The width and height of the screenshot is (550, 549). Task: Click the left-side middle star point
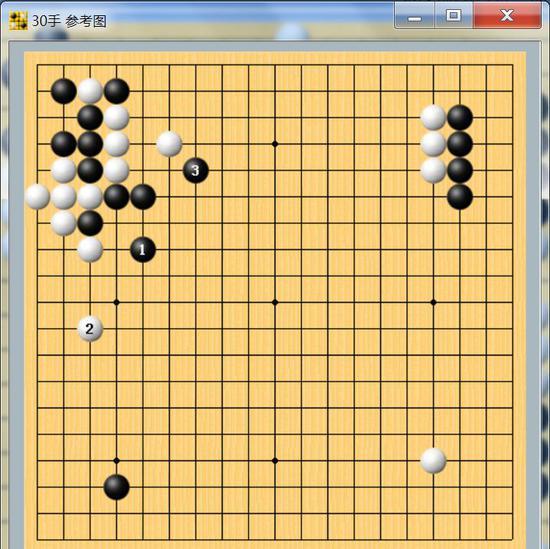116,302
